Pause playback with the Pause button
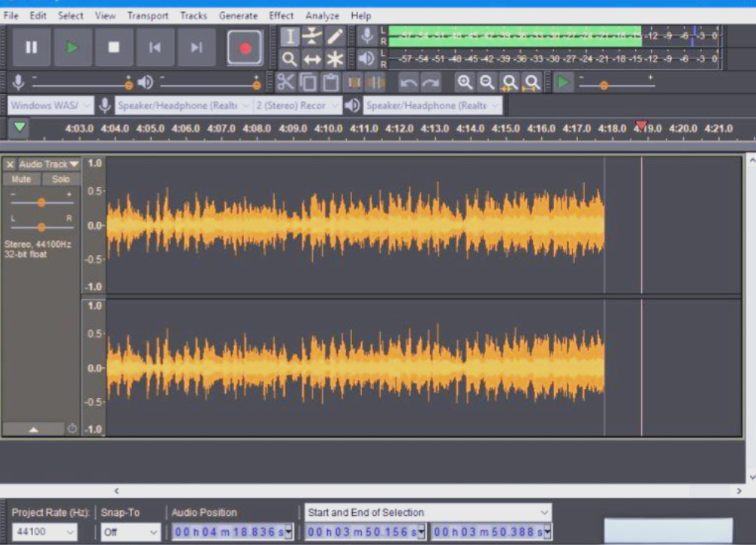Viewport: 756px width, 545px height. coord(32,47)
